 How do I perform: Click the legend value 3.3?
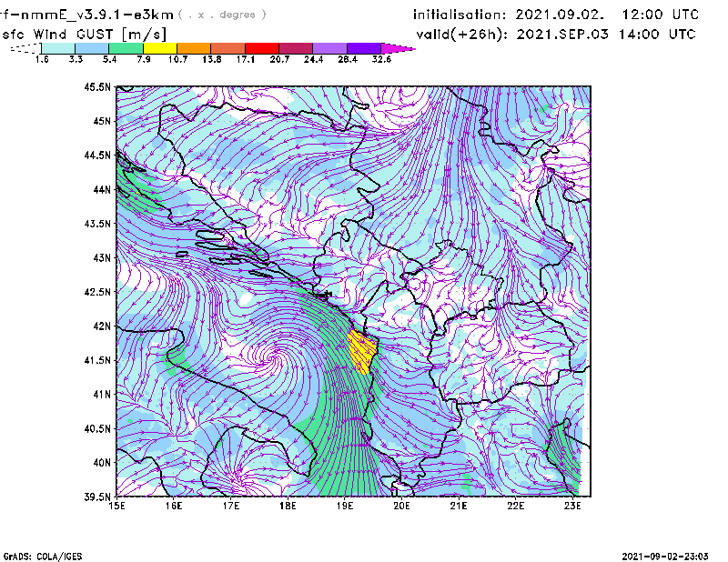click(76, 59)
